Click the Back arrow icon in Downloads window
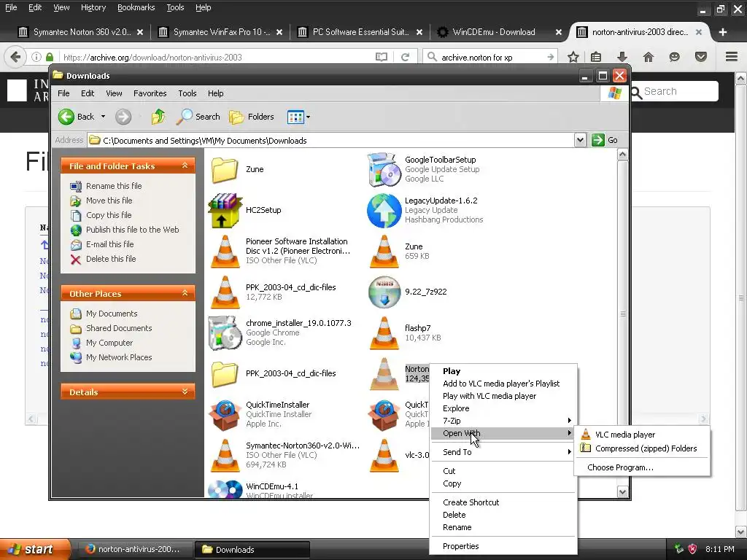Viewport: 747px width, 560px height. click(66, 117)
